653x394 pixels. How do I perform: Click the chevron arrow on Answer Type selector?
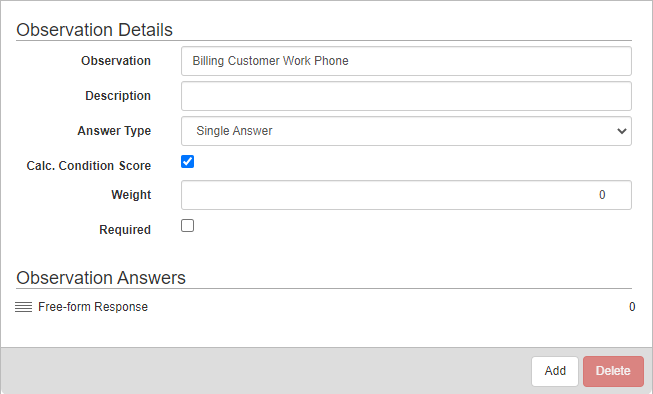621,131
